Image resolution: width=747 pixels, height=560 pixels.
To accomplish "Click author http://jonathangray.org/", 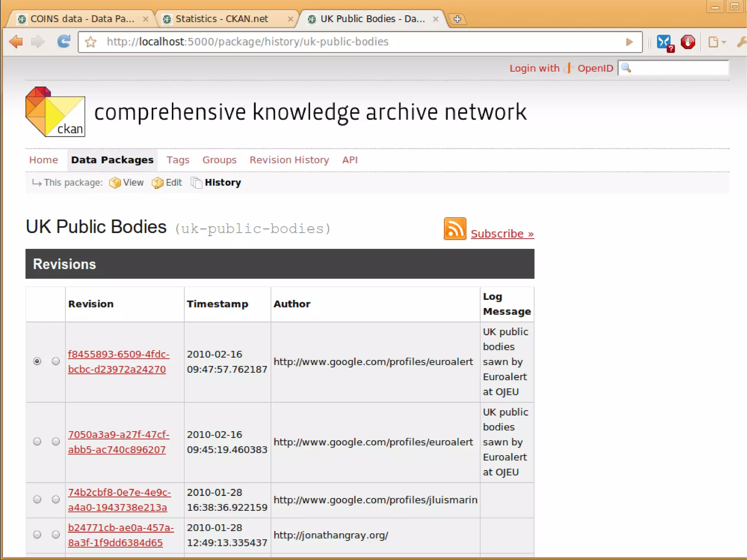I will (331, 535).
